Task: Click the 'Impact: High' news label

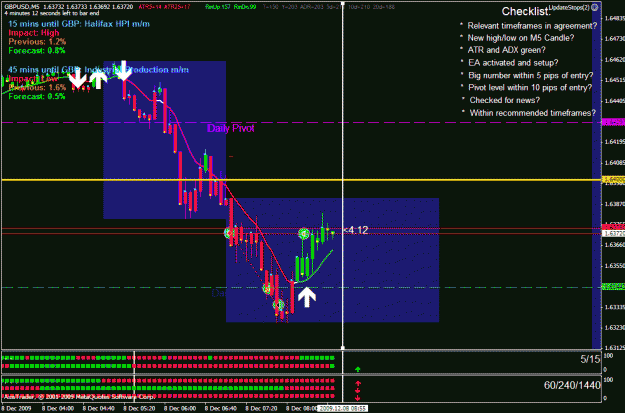Action: [x=34, y=33]
